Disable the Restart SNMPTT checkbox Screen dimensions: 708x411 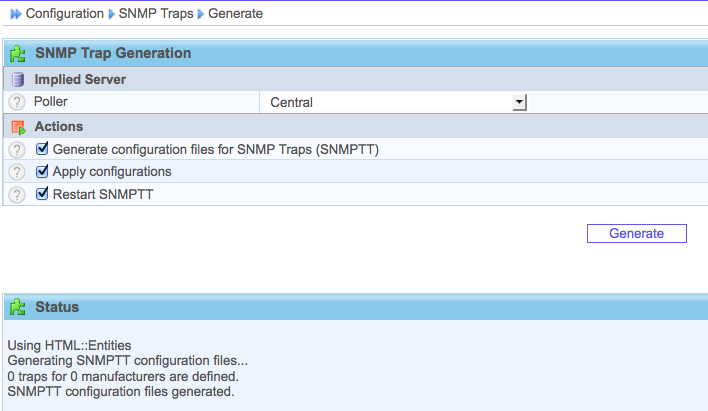pyautogui.click(x=42, y=194)
